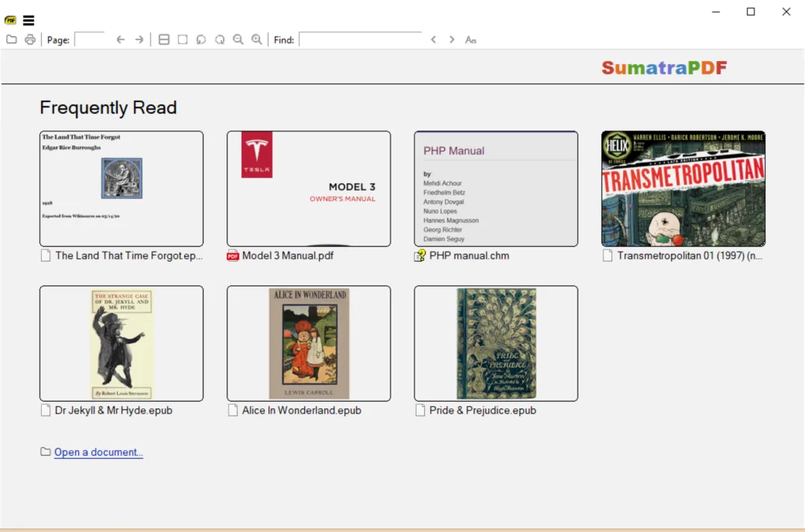Image resolution: width=805 pixels, height=532 pixels.
Task: Click the document icon beside Pride & Prejudice
Action: tap(420, 411)
